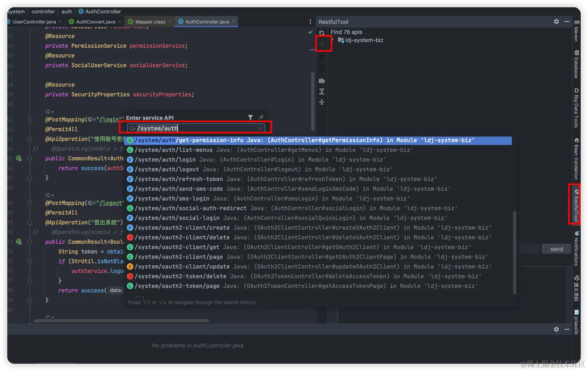Toggle the RestfulTool side tab
The height and width of the screenshot is (371, 588).
coord(576,205)
